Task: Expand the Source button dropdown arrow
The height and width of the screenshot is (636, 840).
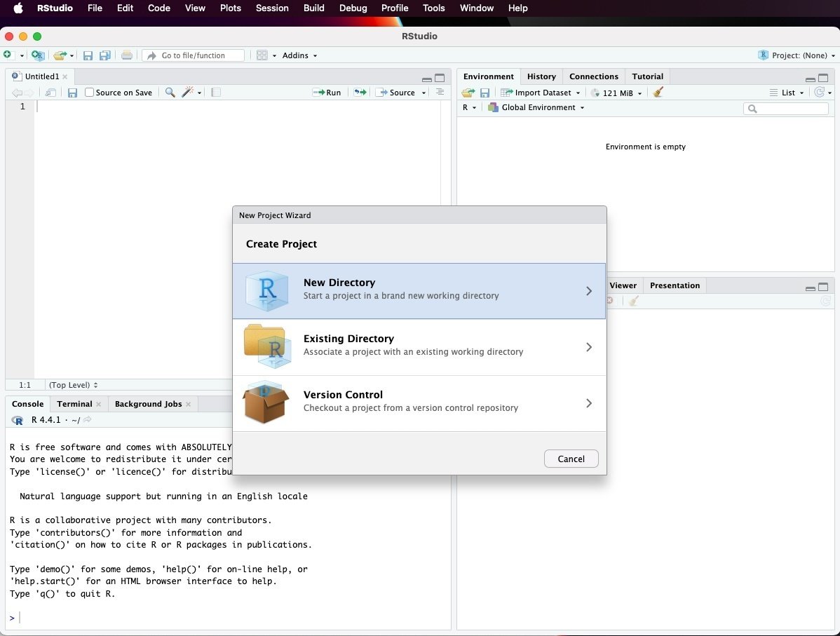Action: point(424,93)
